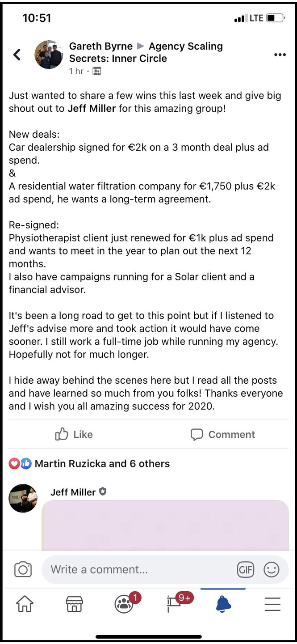The height and width of the screenshot is (644, 297).
Task: Open Gareth Byrne's profile picture
Action: tap(49, 55)
